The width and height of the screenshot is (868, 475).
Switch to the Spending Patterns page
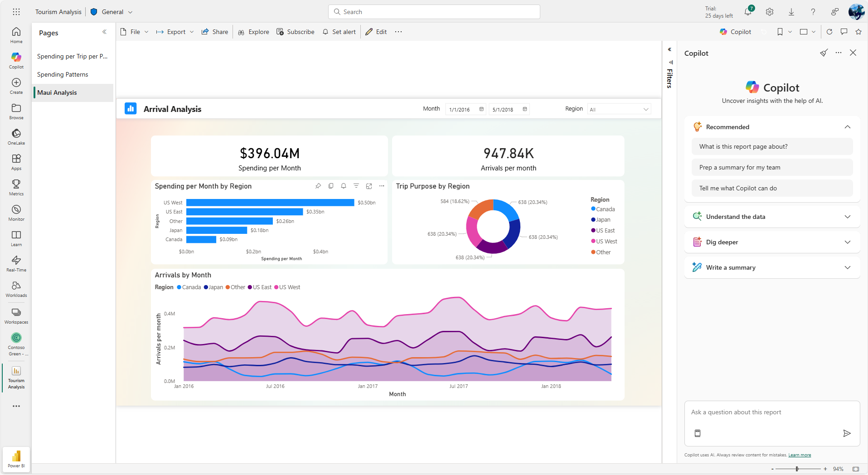(63, 74)
